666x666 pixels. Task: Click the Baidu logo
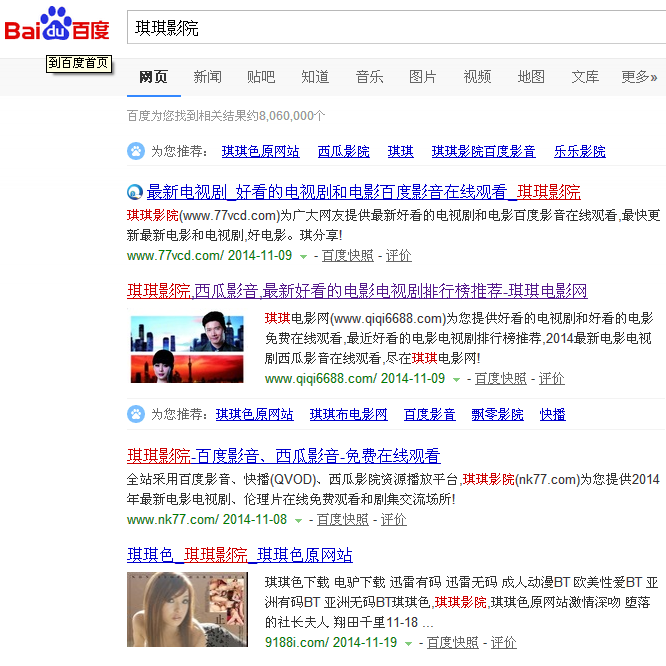tap(57, 24)
